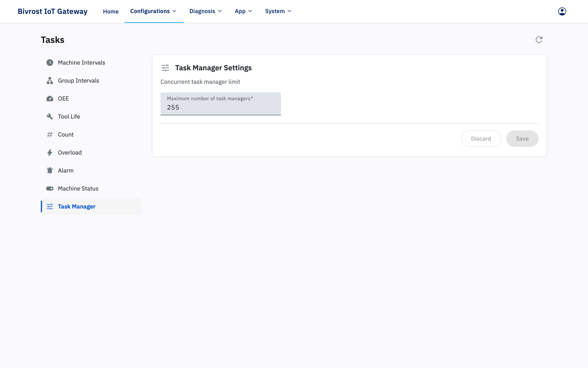Expand the App dropdown chevron

point(250,11)
